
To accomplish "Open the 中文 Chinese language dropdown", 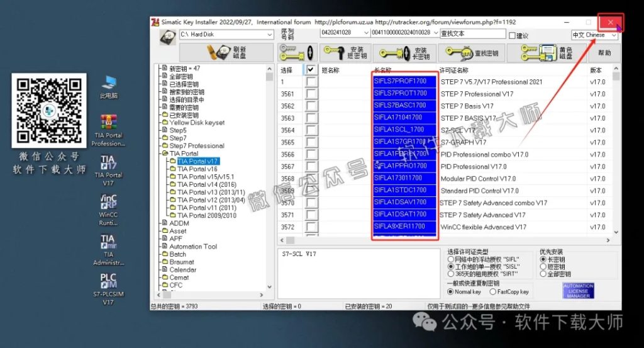I will 614,35.
